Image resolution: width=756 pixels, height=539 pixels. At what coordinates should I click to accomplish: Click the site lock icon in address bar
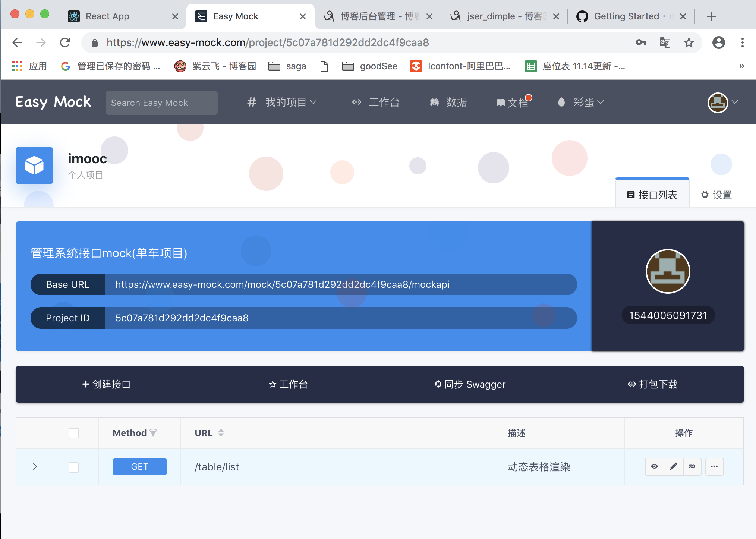pyautogui.click(x=95, y=43)
